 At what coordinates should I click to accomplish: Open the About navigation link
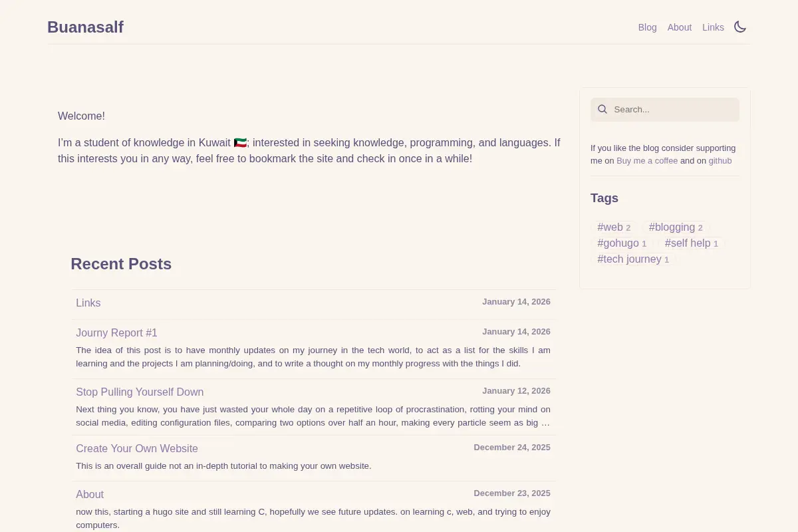point(680,27)
